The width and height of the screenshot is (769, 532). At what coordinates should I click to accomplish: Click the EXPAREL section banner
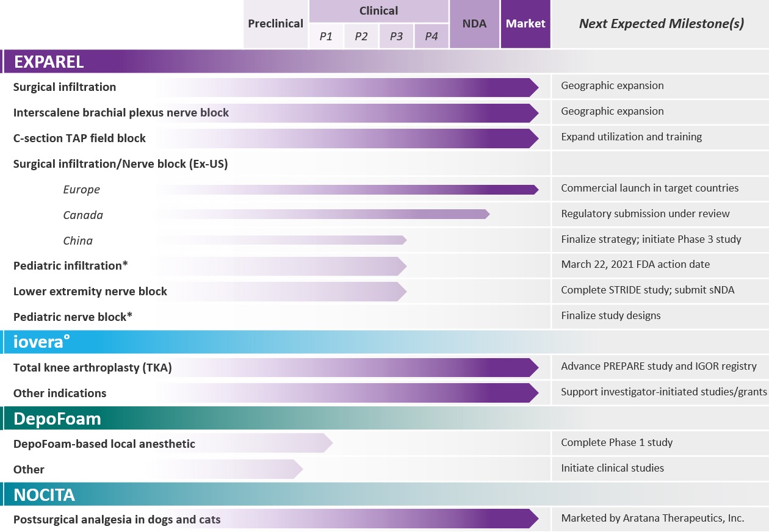385,62
